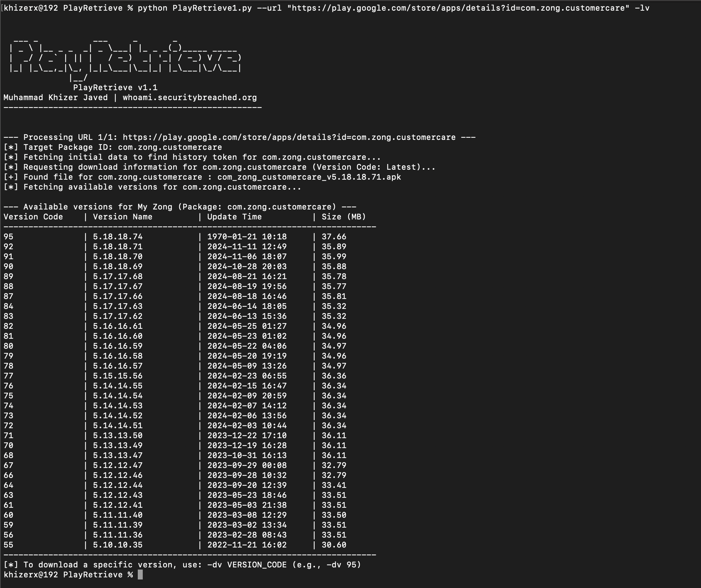The width and height of the screenshot is (701, 588).
Task: Click the PlayRetrieve v1.1 title text
Action: [x=115, y=88]
